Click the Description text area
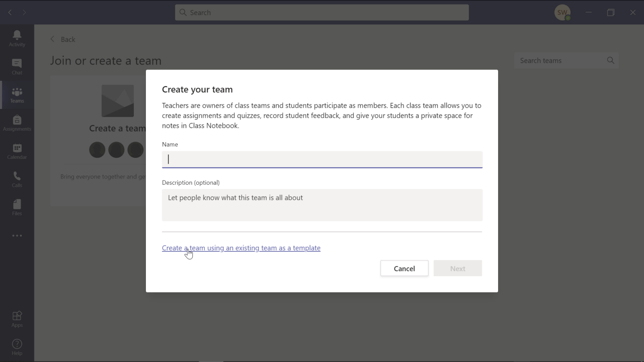The image size is (644, 362). [322, 205]
